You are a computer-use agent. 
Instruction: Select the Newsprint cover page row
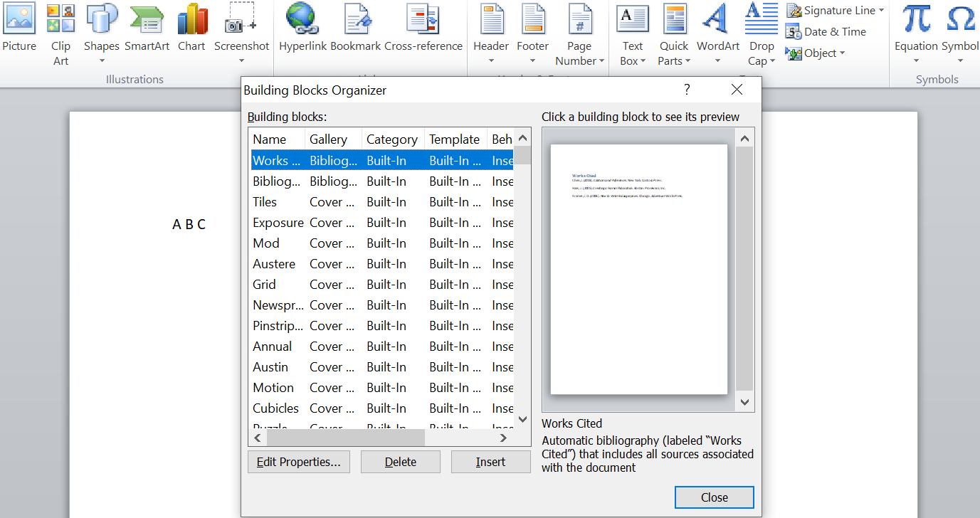pyautogui.click(x=382, y=305)
